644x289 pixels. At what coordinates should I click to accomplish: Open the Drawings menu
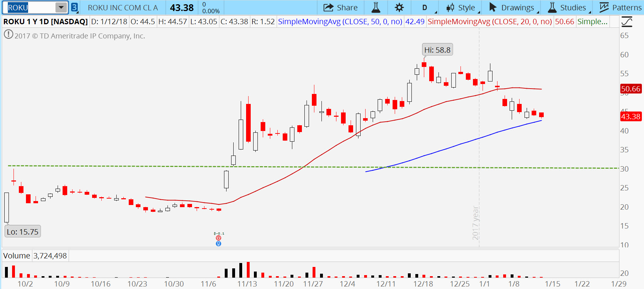coord(512,7)
